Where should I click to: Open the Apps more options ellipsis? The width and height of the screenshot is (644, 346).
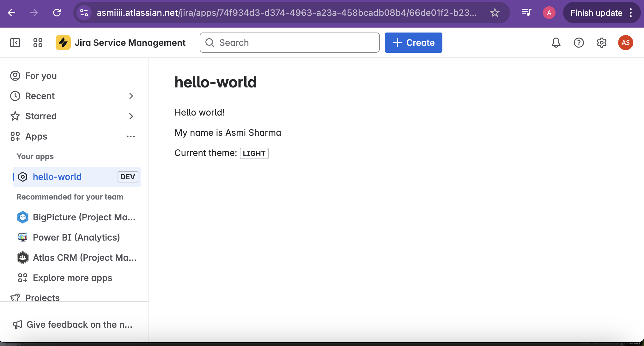tap(131, 136)
